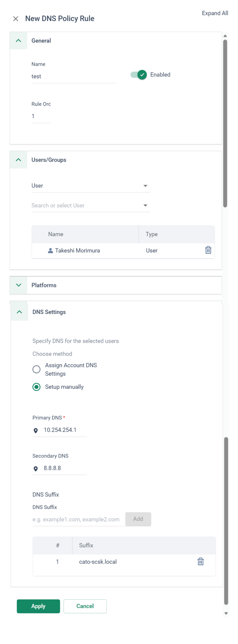Edit the Secondary DNS value 8.8.8.8

click(x=52, y=468)
